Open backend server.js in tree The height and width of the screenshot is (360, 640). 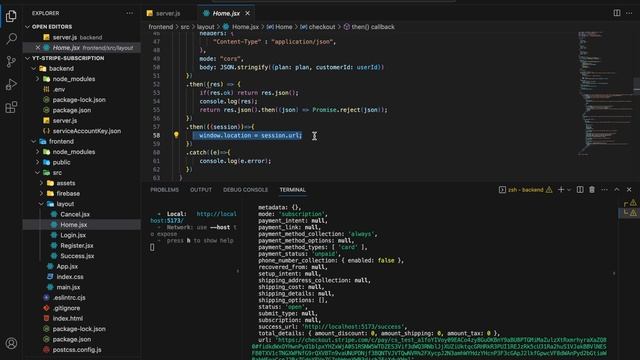(64, 120)
